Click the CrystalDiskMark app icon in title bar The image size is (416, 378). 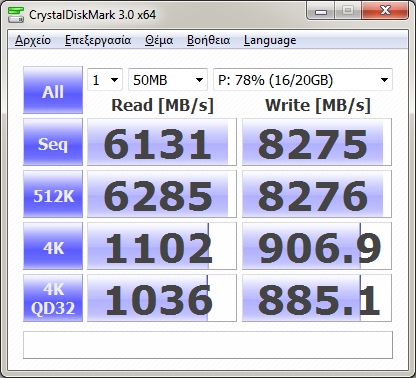pos(16,15)
